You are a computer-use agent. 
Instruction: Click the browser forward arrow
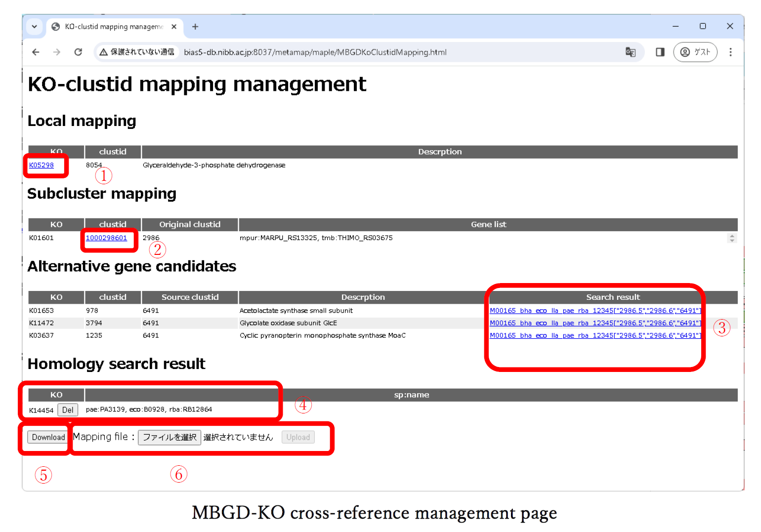57,52
